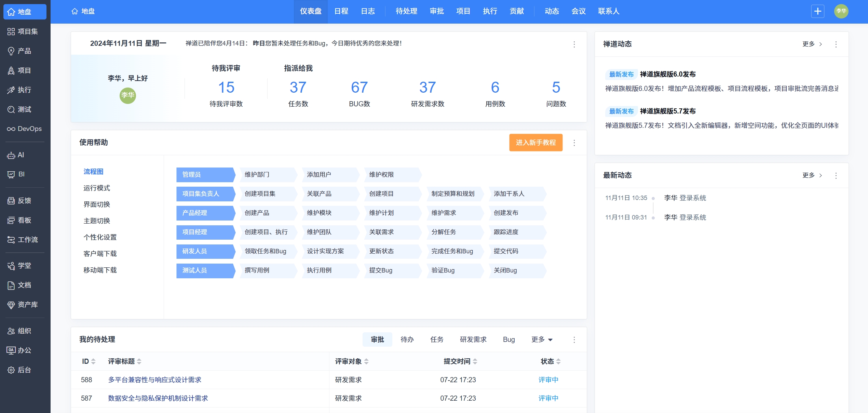868x413 pixels.
Task: Open three-dot menu of 使用帮助 panel
Action: (x=574, y=143)
